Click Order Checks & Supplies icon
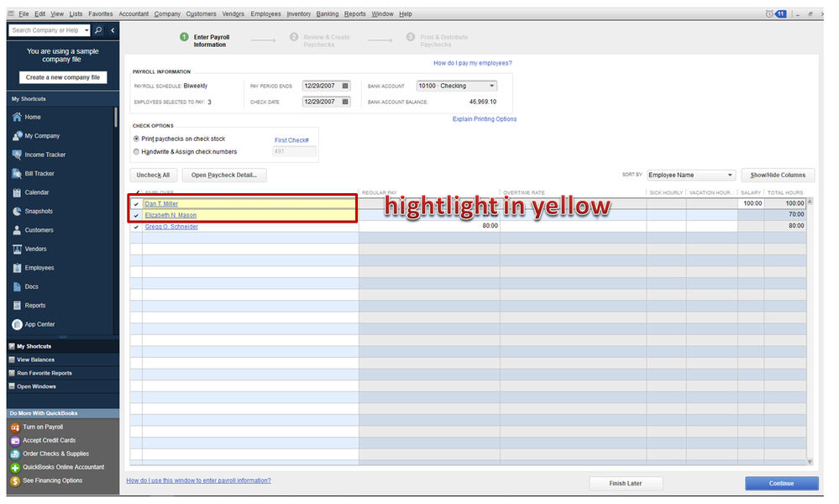The width and height of the screenshot is (839, 504). [x=15, y=454]
